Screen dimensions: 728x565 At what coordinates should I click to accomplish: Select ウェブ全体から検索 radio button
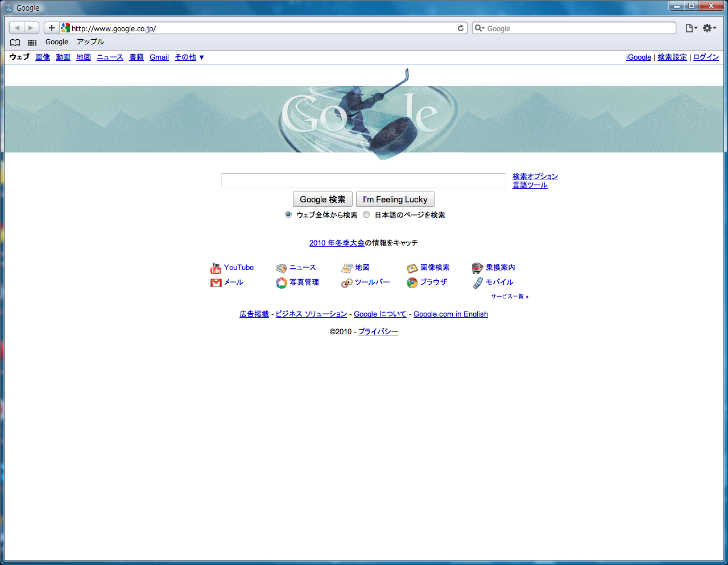tap(288, 214)
